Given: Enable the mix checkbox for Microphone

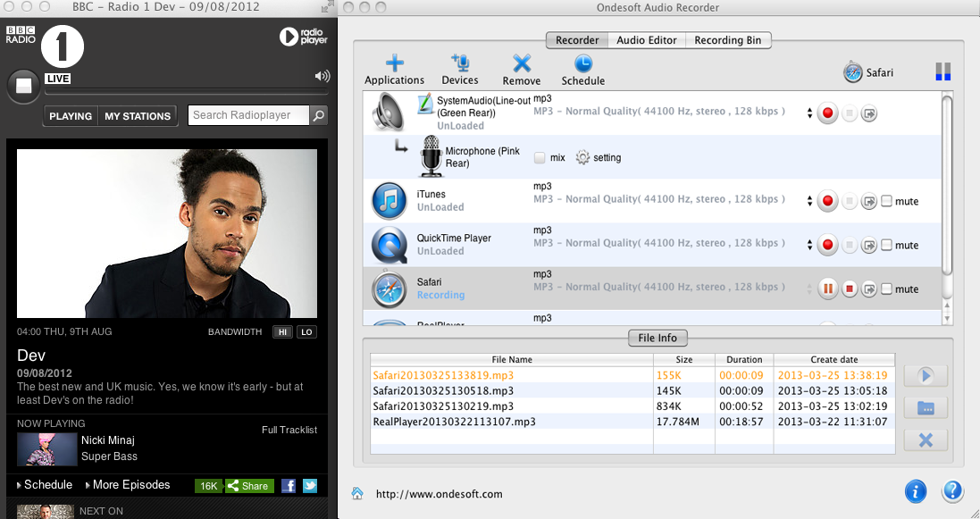Looking at the screenshot, I should point(540,157).
